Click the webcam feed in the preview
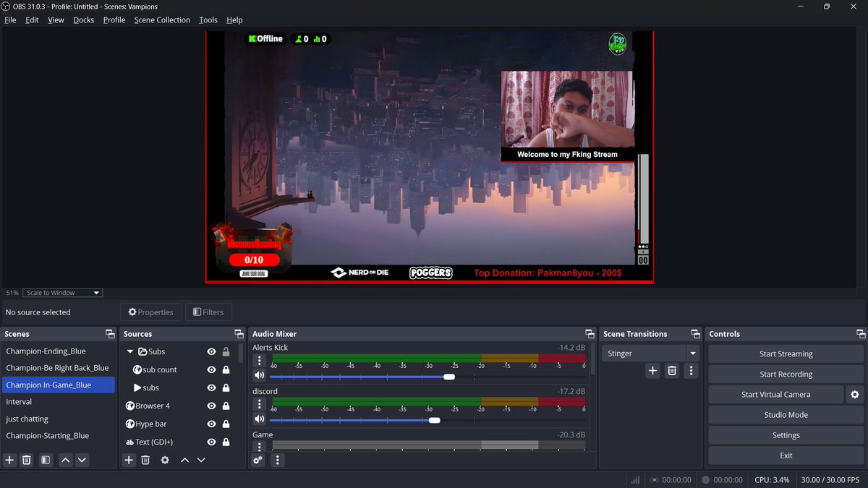The image size is (868, 488). click(568, 109)
